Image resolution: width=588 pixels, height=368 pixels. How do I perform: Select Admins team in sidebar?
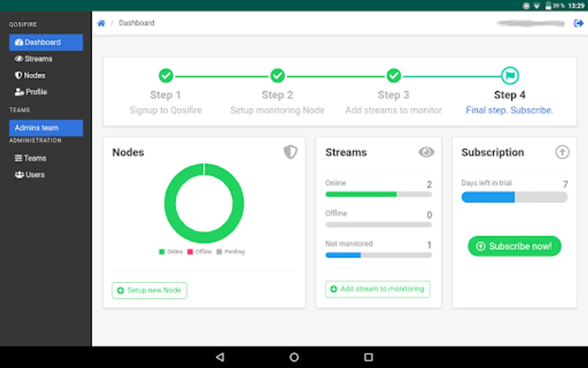point(46,128)
